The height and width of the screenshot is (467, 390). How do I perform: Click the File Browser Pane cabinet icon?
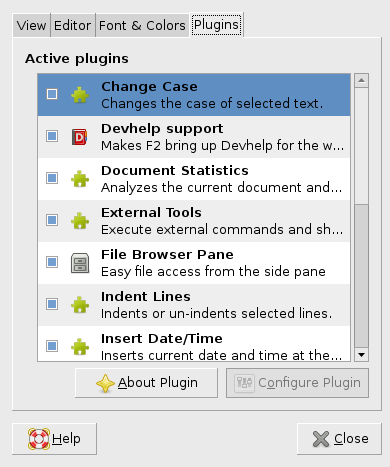pyautogui.click(x=80, y=263)
